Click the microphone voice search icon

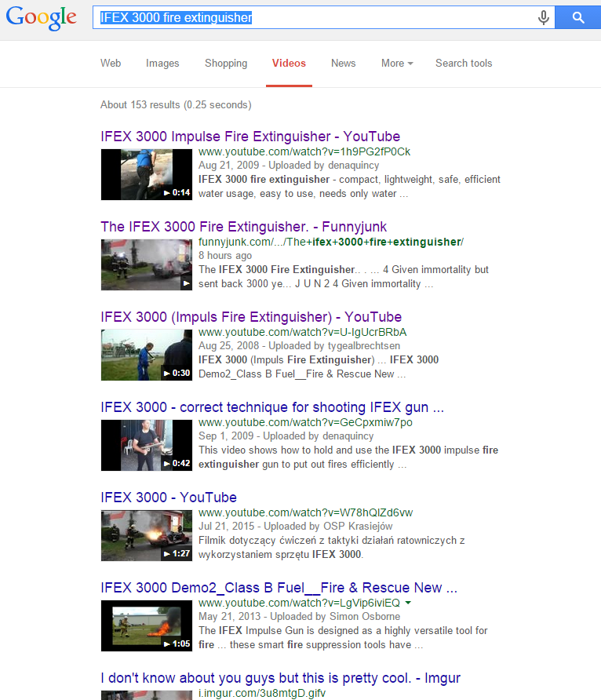(x=543, y=17)
